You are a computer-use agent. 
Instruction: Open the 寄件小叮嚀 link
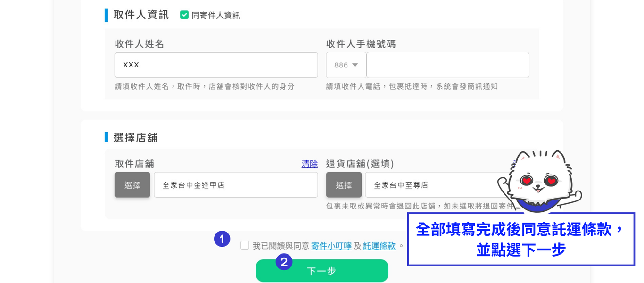tap(331, 246)
